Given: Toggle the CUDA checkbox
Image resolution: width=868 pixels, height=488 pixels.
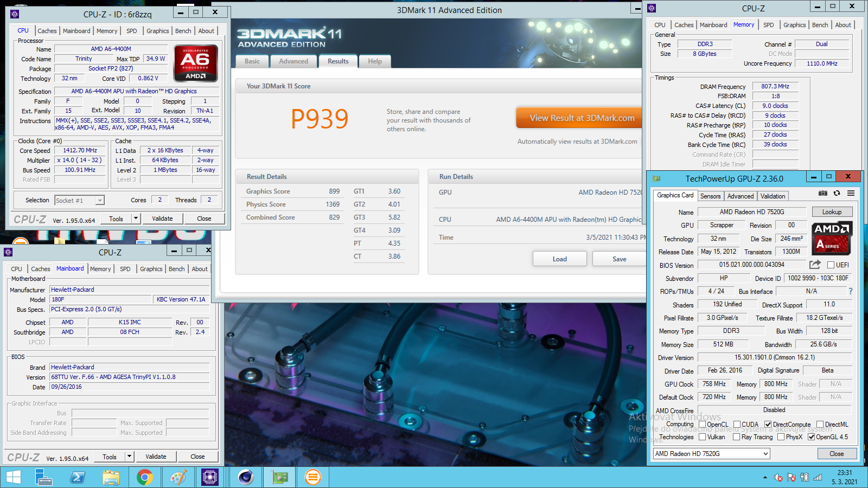Looking at the screenshot, I should pos(737,425).
